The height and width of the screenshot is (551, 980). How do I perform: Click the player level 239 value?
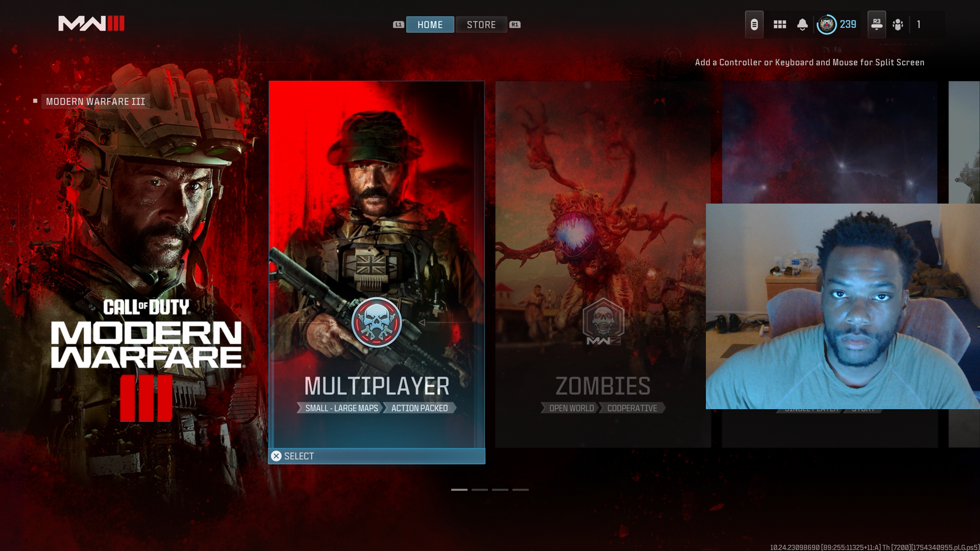tap(848, 24)
